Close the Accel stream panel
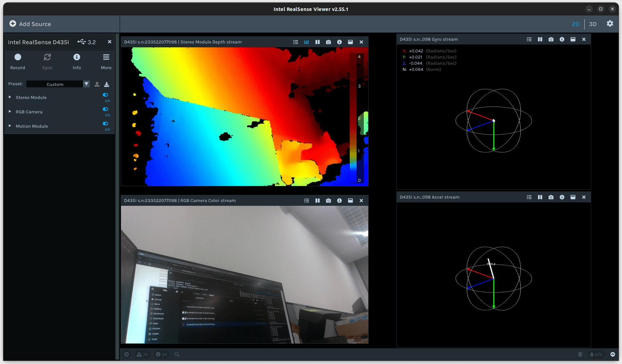Screen dimensions: 622x364 point(584,197)
